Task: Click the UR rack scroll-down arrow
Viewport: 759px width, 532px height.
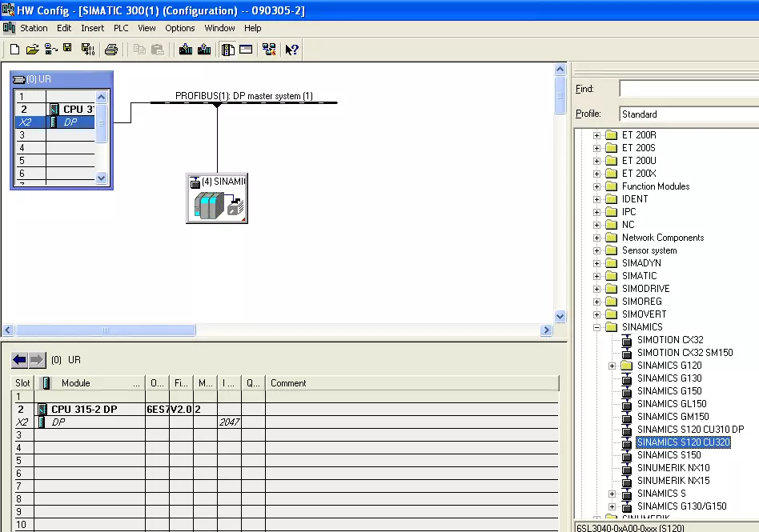Action: pos(101,178)
